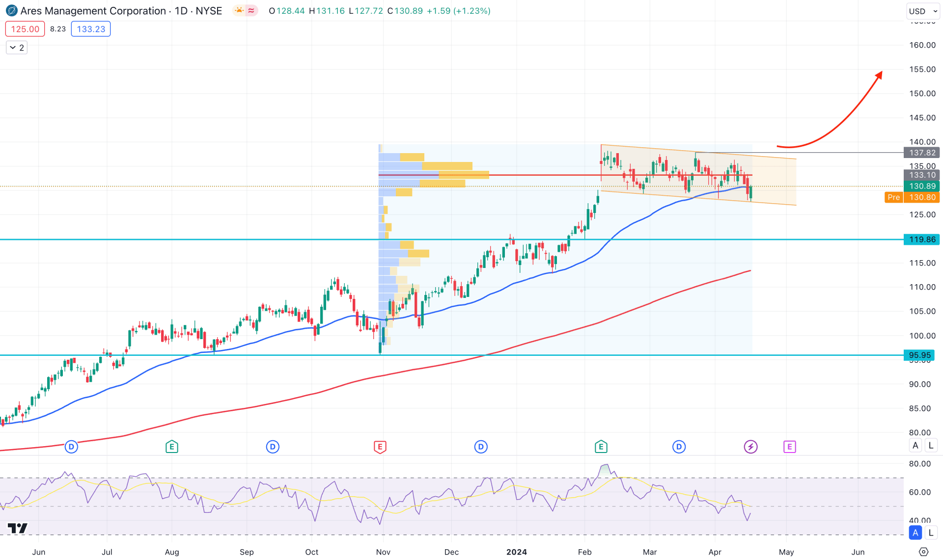Click the 133.10 price label
This screenshot has height=560, width=943.
click(922, 175)
